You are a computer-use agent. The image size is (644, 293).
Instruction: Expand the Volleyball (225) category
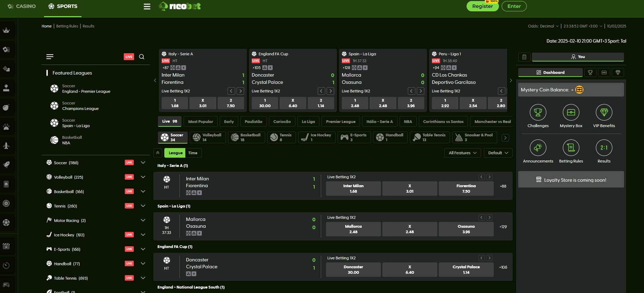(x=143, y=177)
